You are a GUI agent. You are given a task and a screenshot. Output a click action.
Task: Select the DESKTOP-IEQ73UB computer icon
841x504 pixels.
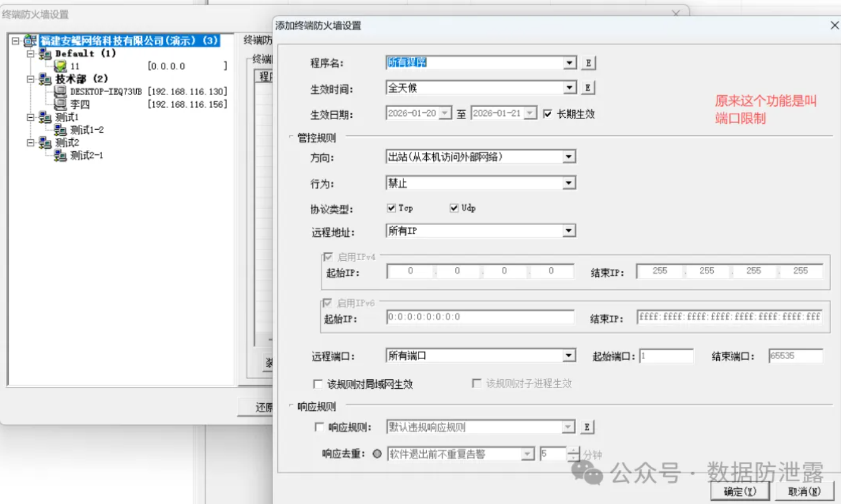pyautogui.click(x=60, y=92)
